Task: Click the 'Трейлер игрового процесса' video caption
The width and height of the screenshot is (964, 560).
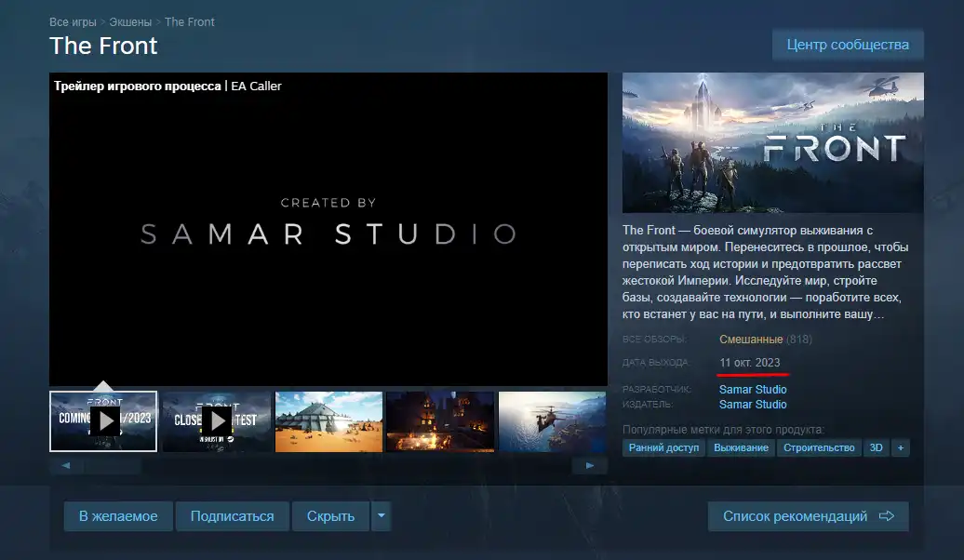Action: (x=137, y=87)
